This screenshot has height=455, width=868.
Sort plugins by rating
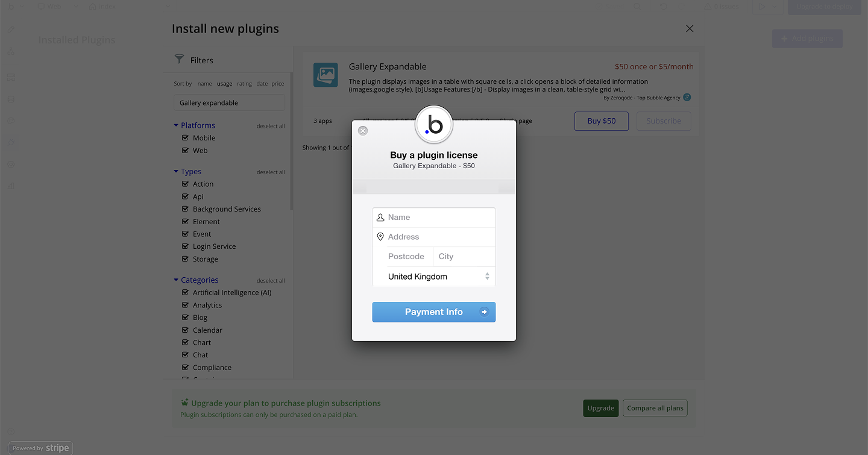[244, 84]
